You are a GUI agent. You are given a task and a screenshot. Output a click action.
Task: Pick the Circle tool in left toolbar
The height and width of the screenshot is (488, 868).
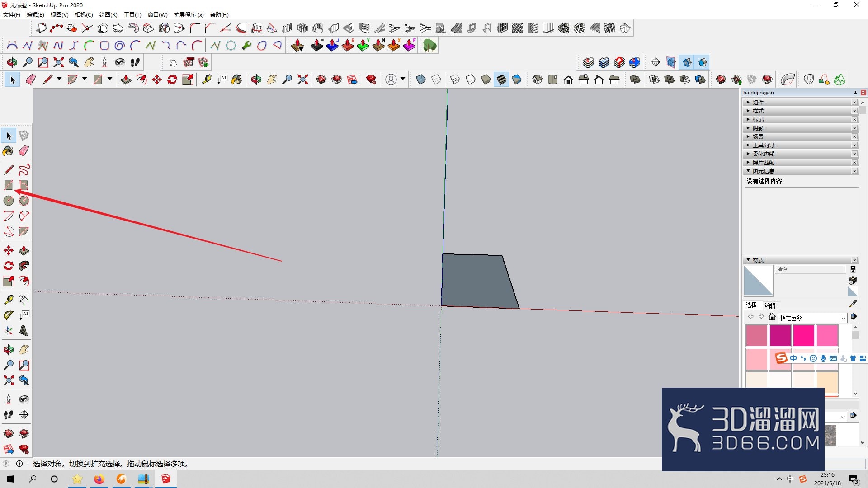[9, 200]
